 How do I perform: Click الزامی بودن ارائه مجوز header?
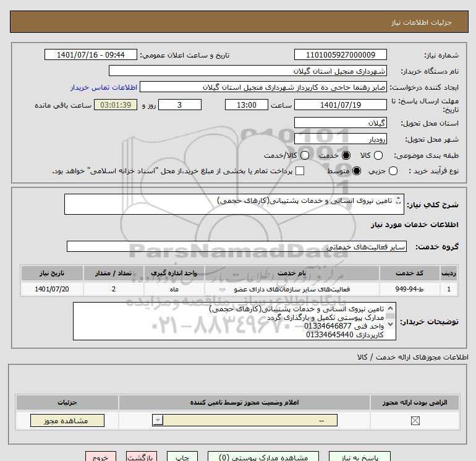(415, 402)
